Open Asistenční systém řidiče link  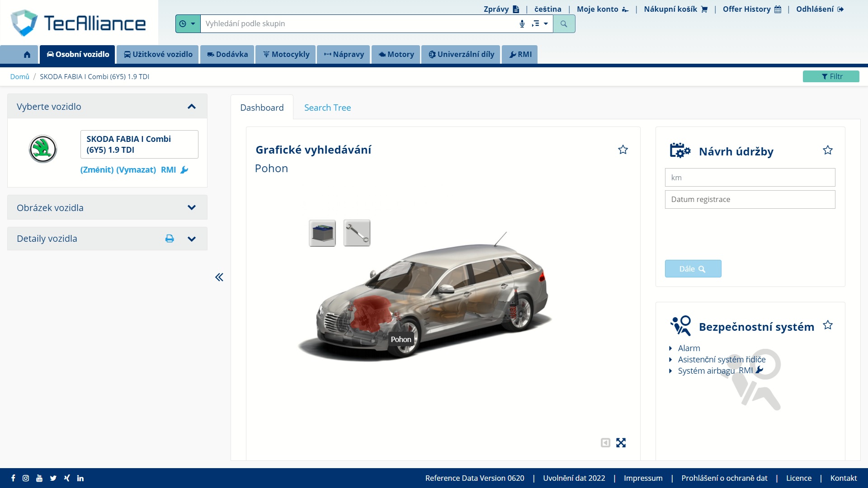(x=722, y=359)
